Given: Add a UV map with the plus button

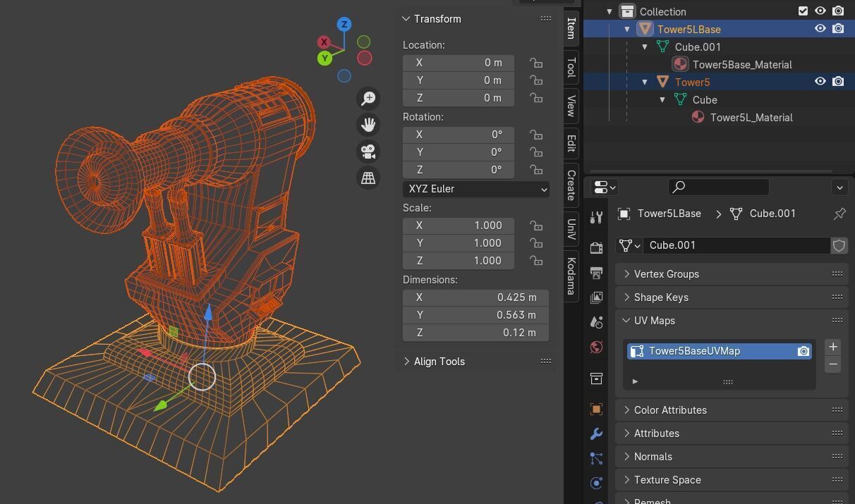Looking at the screenshot, I should tap(832, 347).
